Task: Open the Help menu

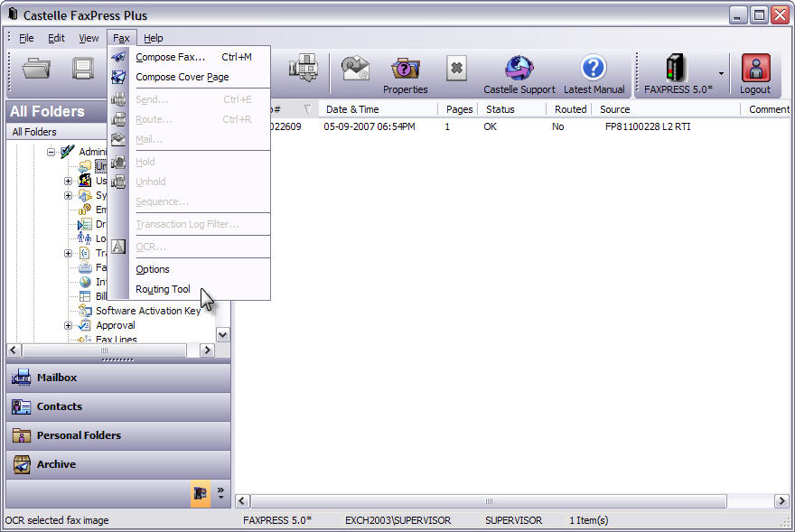Action: pyautogui.click(x=153, y=38)
